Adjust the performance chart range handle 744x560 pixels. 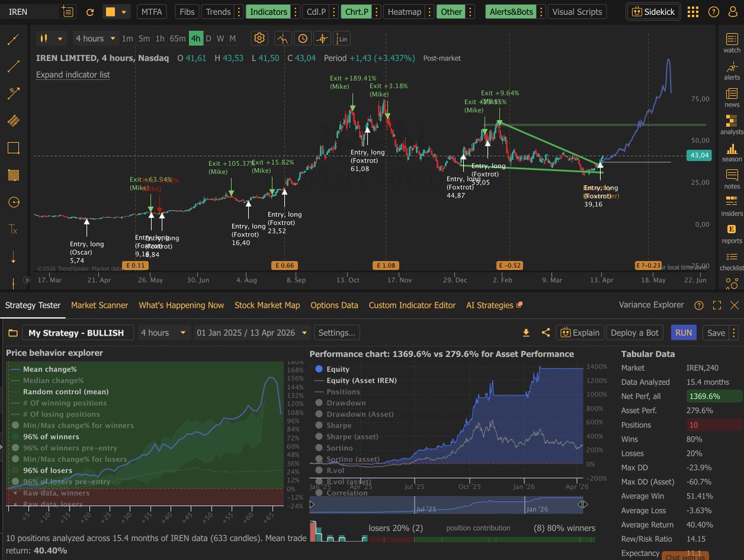[x=583, y=505]
